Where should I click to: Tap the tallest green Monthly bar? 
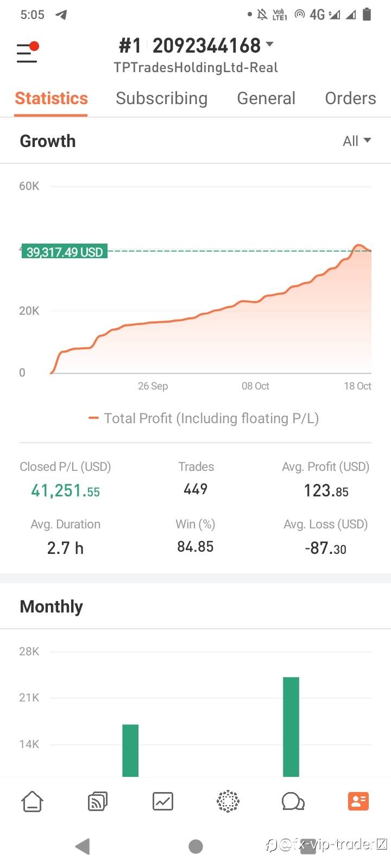[x=291, y=727]
